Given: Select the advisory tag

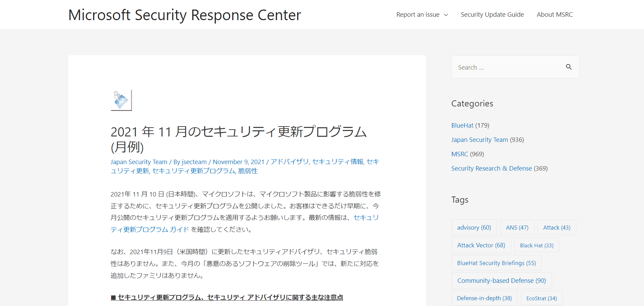Looking at the screenshot, I should coord(474,228).
